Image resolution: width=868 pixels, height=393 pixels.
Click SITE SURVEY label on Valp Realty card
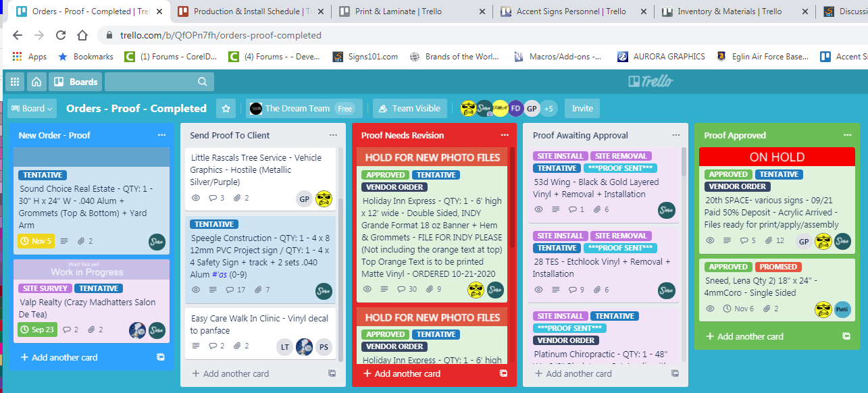tap(45, 288)
